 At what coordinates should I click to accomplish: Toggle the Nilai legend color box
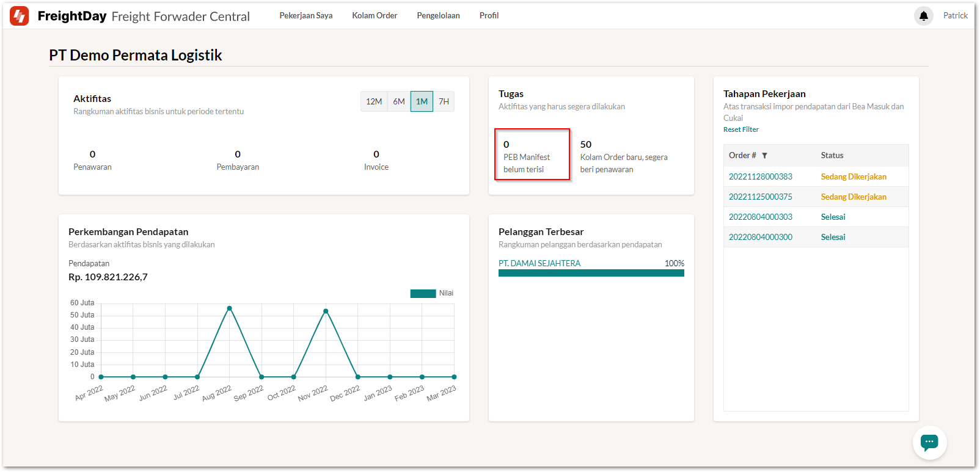click(423, 294)
